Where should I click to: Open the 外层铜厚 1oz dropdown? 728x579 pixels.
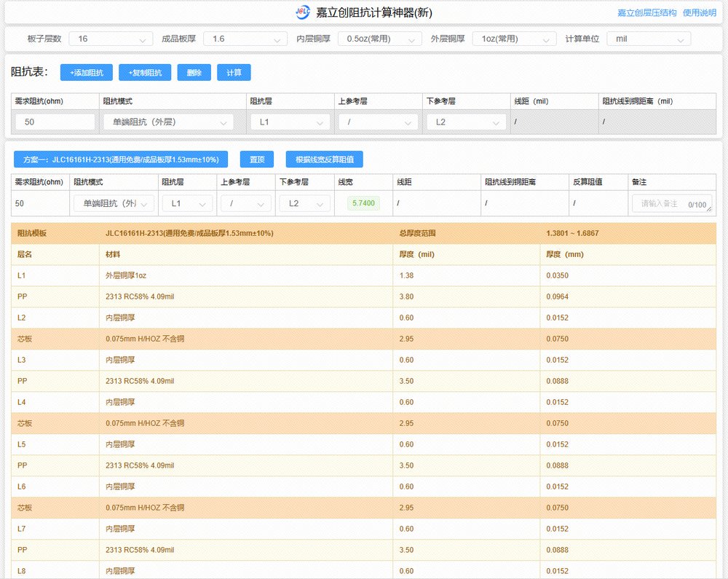click(x=514, y=39)
